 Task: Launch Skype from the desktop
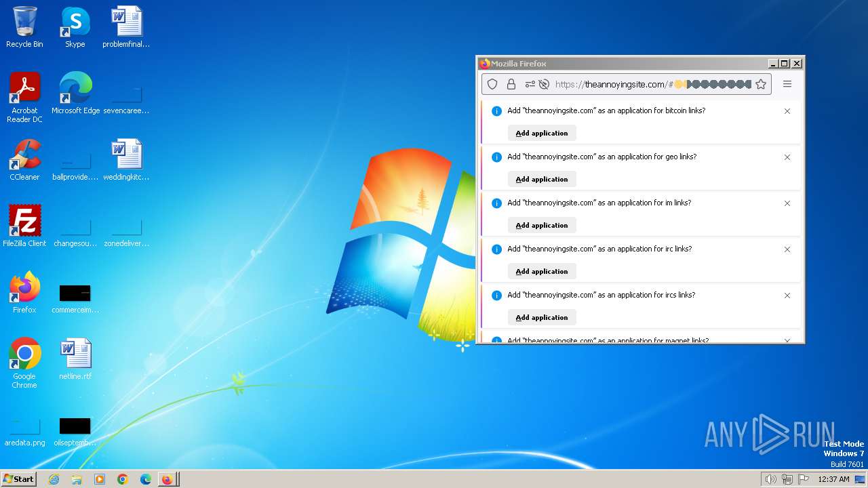coord(75,27)
